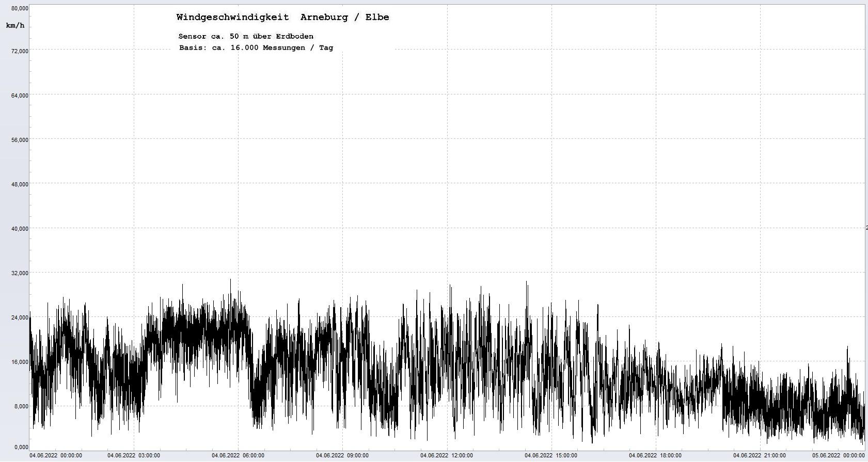This screenshot has height=462, width=868.
Task: Select the 16,000 y-axis label
Action: tap(20, 361)
